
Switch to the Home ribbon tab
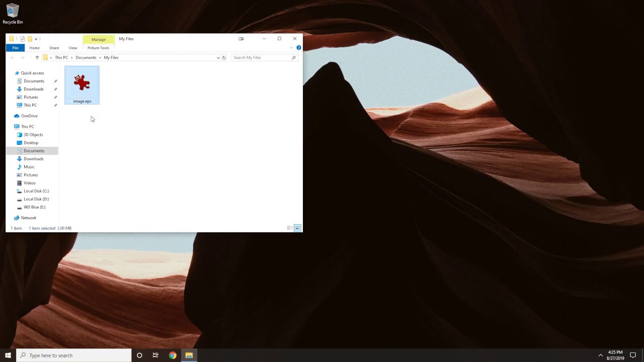pyautogui.click(x=34, y=48)
